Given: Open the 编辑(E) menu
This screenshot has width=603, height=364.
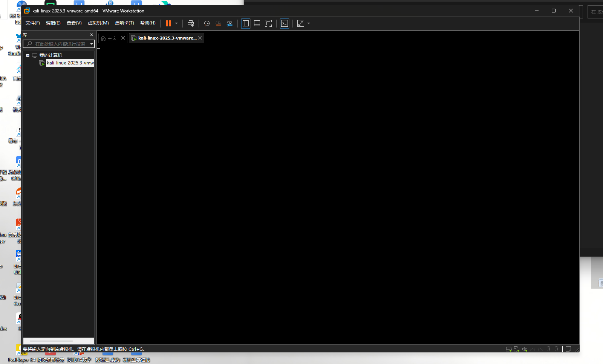Looking at the screenshot, I should [x=53, y=23].
